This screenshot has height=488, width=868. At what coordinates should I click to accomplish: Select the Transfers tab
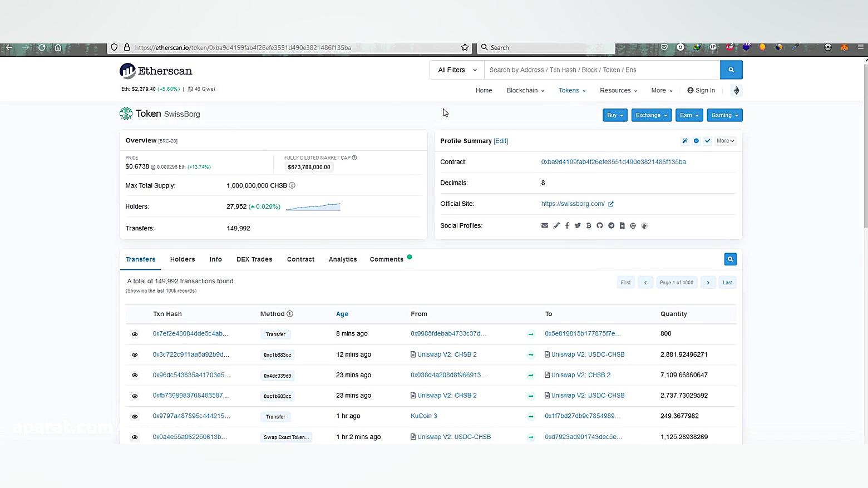141,259
